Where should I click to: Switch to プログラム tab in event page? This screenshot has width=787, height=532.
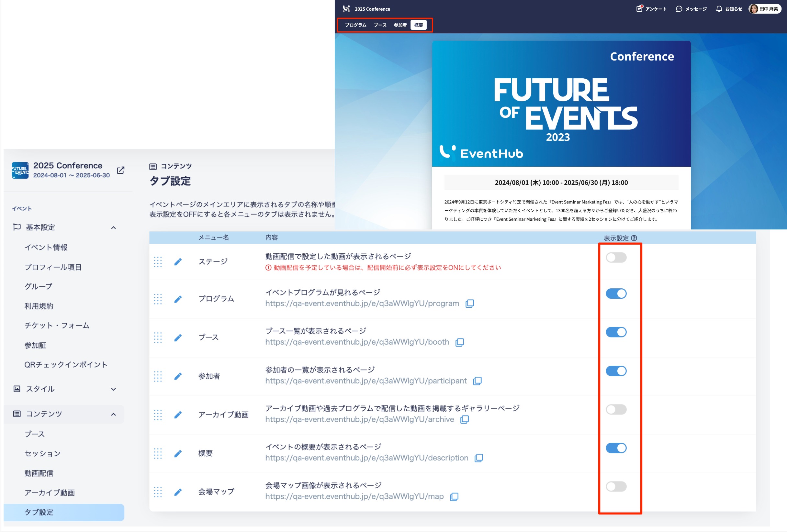pyautogui.click(x=355, y=25)
